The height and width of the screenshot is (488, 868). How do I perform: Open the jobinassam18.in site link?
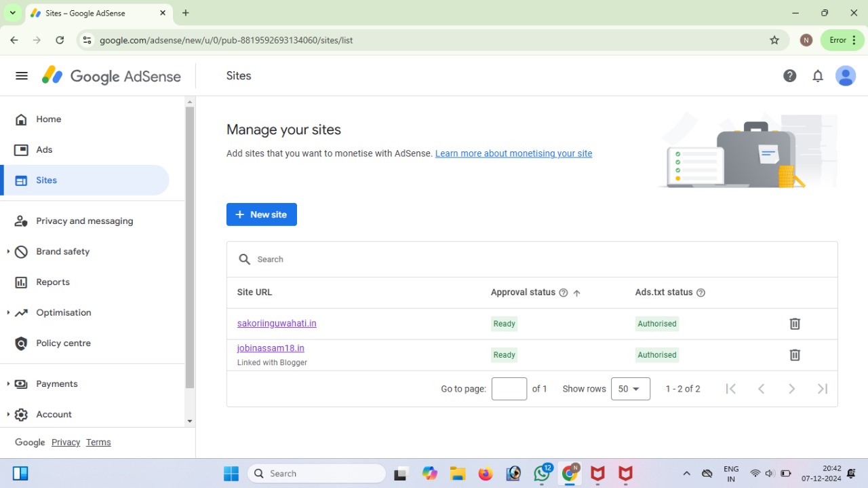[271, 348]
